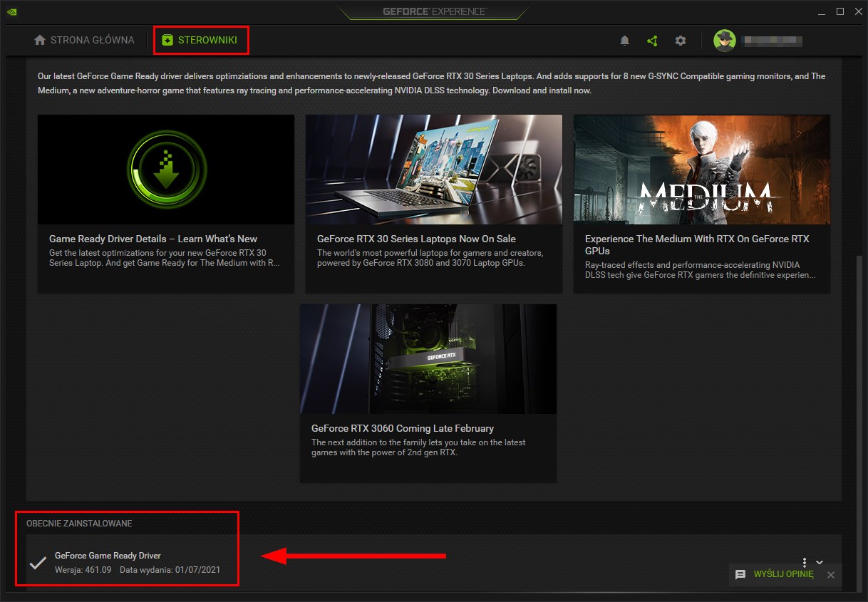This screenshot has width=868, height=602.
Task: Click Wyślij opinię feedback button
Action: (x=783, y=574)
